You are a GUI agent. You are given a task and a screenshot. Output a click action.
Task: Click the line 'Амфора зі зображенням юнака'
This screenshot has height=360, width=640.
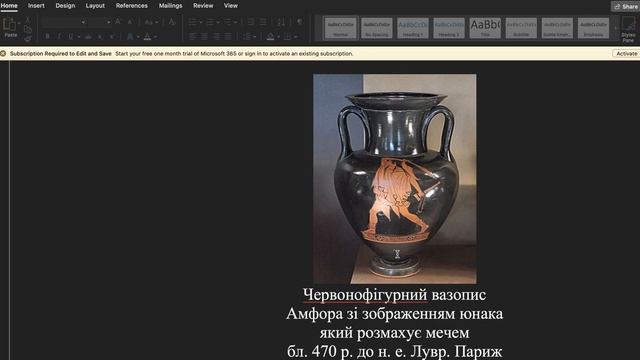(x=394, y=314)
